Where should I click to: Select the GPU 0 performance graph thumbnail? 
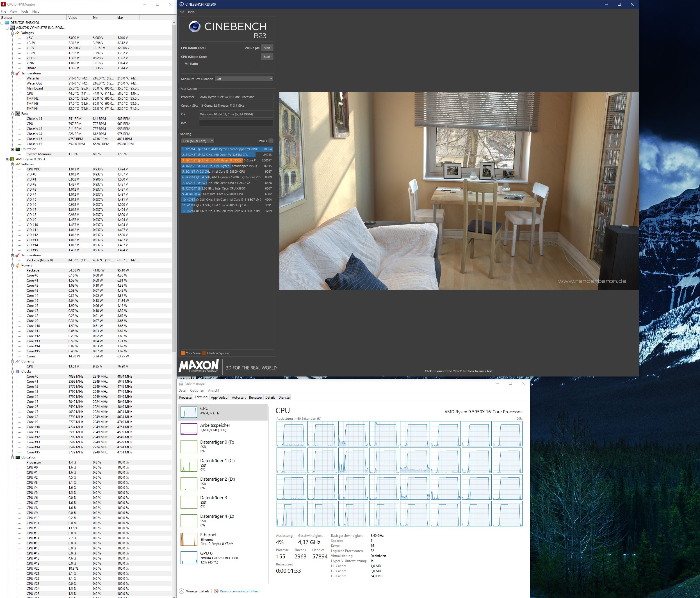pos(189,558)
